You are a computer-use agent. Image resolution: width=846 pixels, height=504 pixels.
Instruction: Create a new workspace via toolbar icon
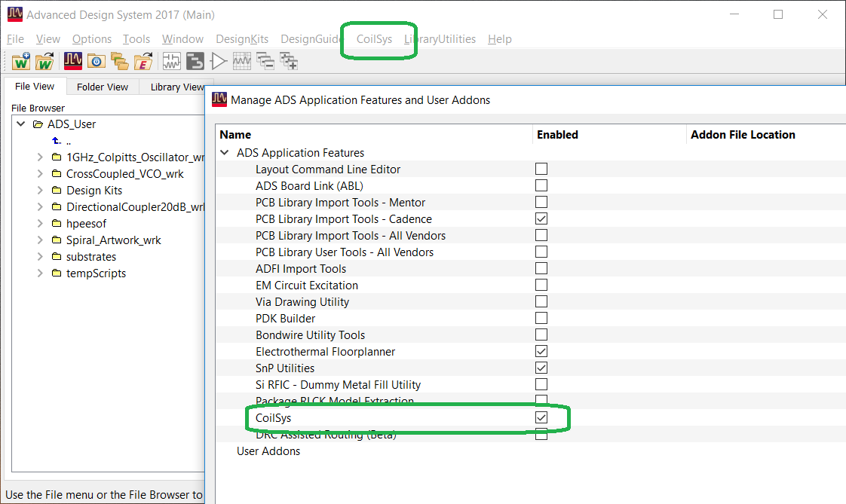21,62
